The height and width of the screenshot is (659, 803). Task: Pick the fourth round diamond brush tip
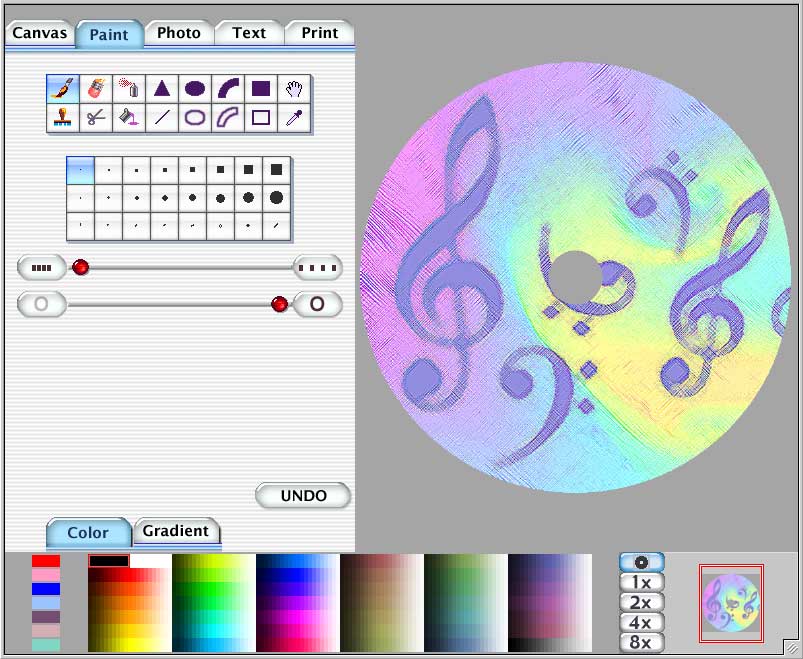point(164,198)
